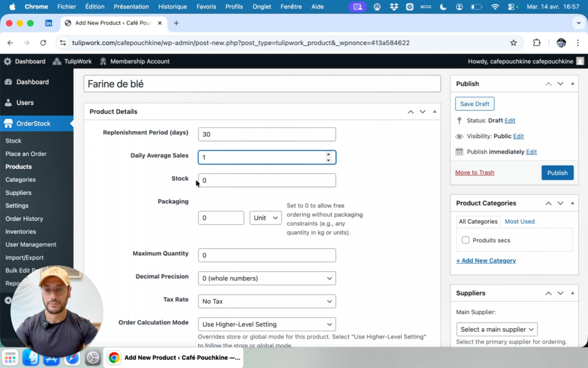588x368 pixels.
Task: Click the TulipWork icon in admin bar
Action: point(57,62)
